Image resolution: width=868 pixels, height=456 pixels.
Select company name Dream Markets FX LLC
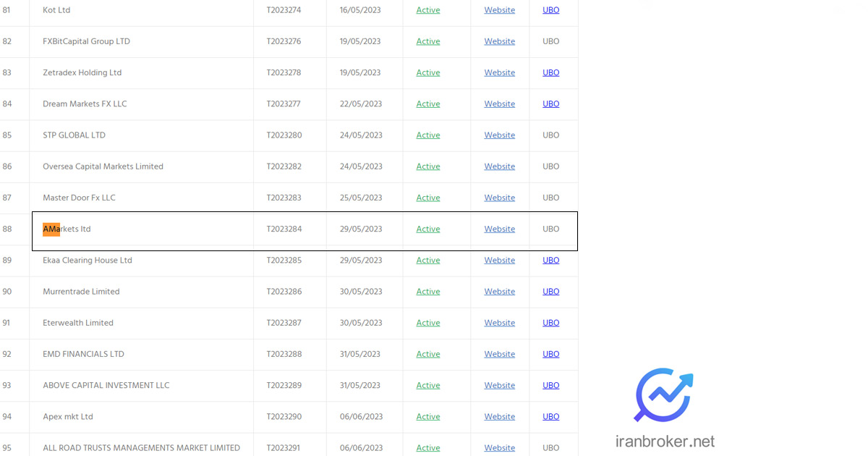point(85,104)
